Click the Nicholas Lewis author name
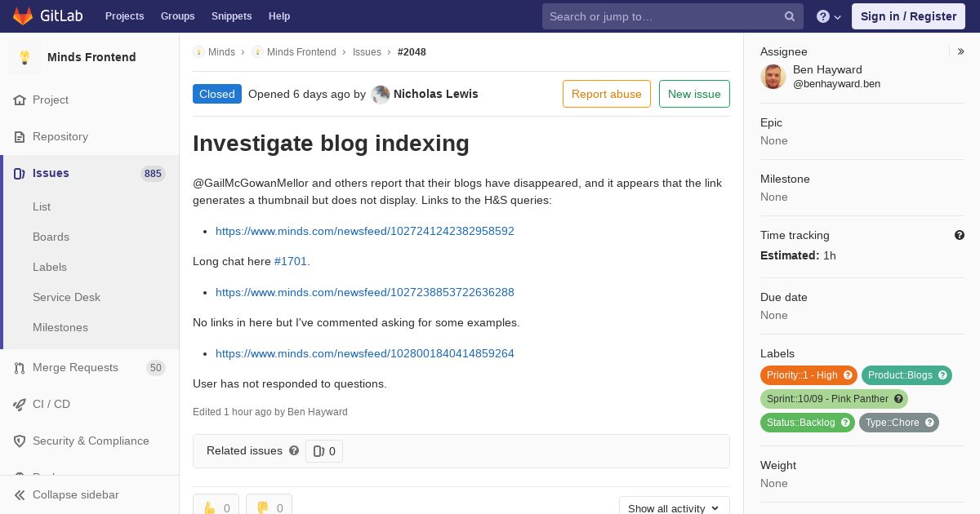 [x=436, y=94]
